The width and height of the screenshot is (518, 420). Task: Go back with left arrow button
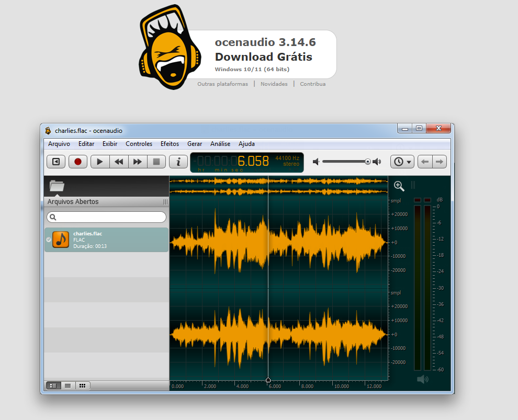(x=425, y=162)
